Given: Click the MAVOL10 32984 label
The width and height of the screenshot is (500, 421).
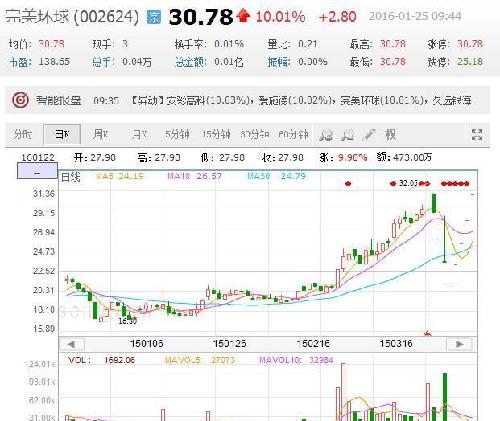Looking at the screenshot, I should pos(296,360).
